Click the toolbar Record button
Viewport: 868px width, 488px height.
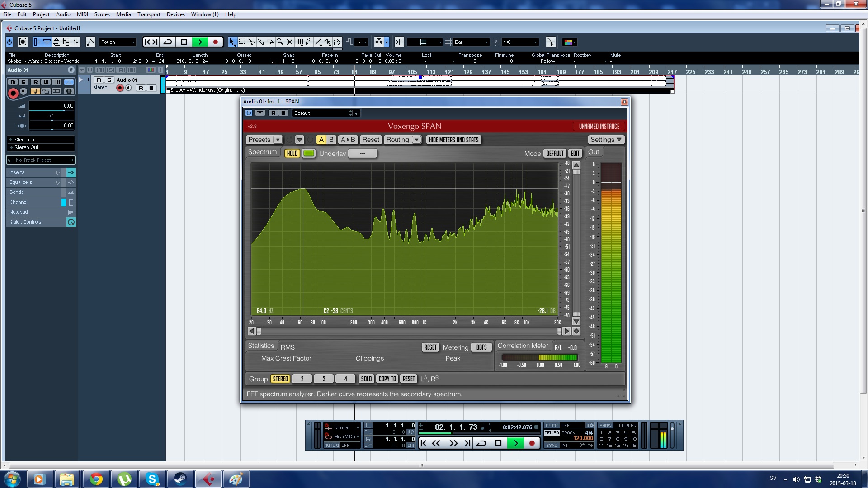216,42
